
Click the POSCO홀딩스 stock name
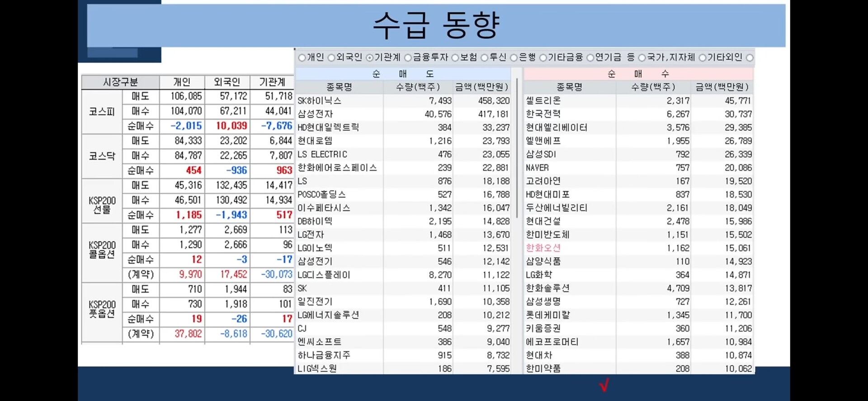coord(321,195)
